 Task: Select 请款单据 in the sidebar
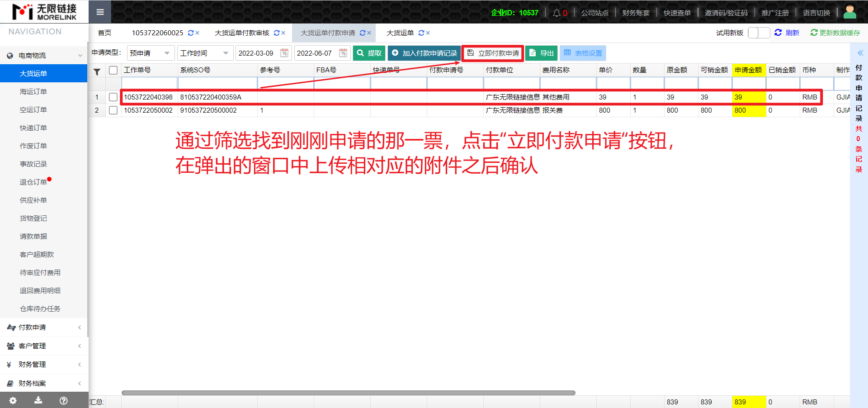pos(44,237)
